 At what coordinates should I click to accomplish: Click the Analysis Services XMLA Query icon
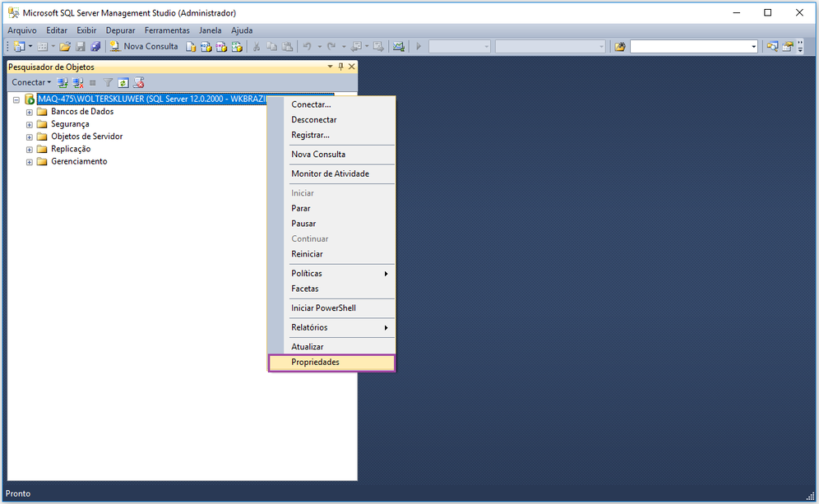pos(237,47)
